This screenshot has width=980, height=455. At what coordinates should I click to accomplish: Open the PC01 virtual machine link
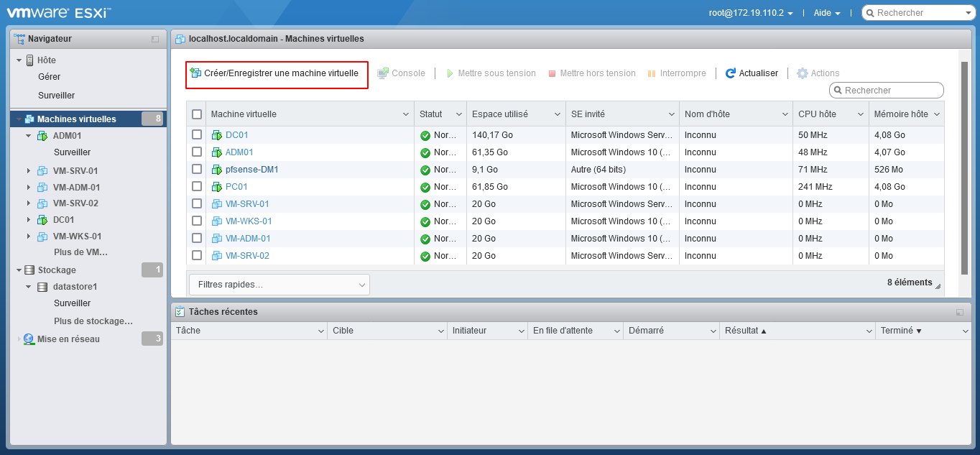pyautogui.click(x=236, y=187)
